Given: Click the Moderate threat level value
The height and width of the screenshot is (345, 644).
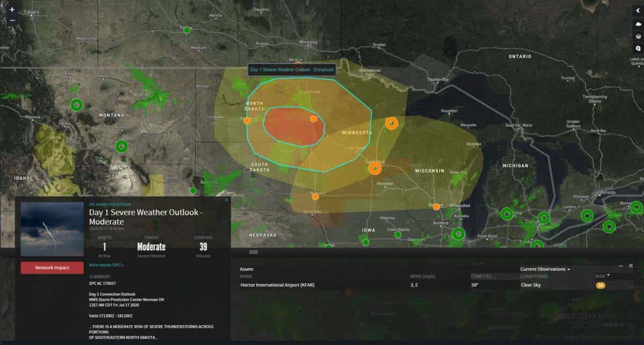Looking at the screenshot, I should (151, 247).
